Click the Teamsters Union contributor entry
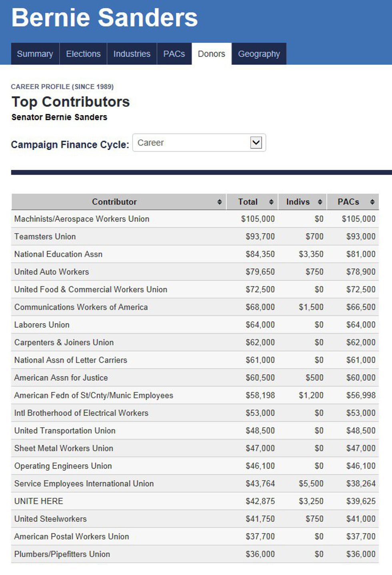This screenshot has height=575, width=392. point(45,237)
